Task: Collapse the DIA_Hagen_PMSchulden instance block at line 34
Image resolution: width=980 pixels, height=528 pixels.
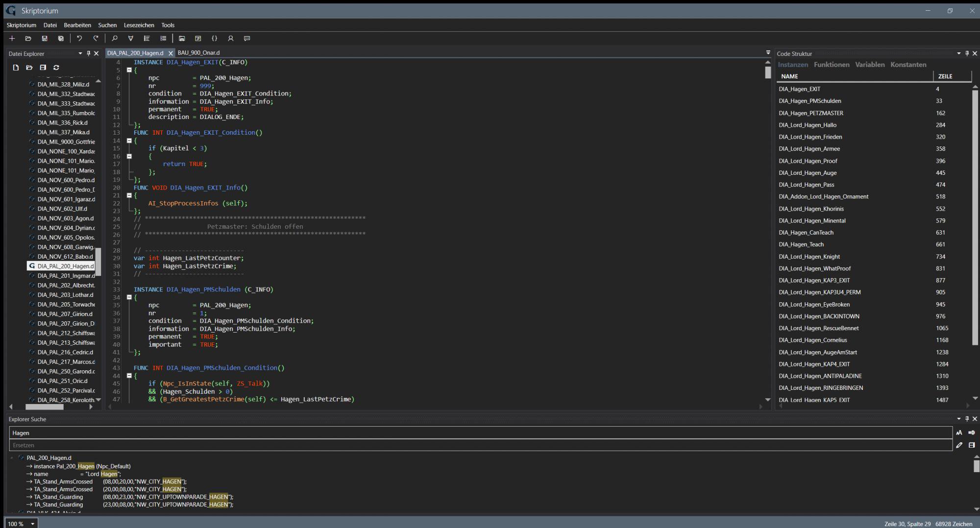Action: [129, 297]
